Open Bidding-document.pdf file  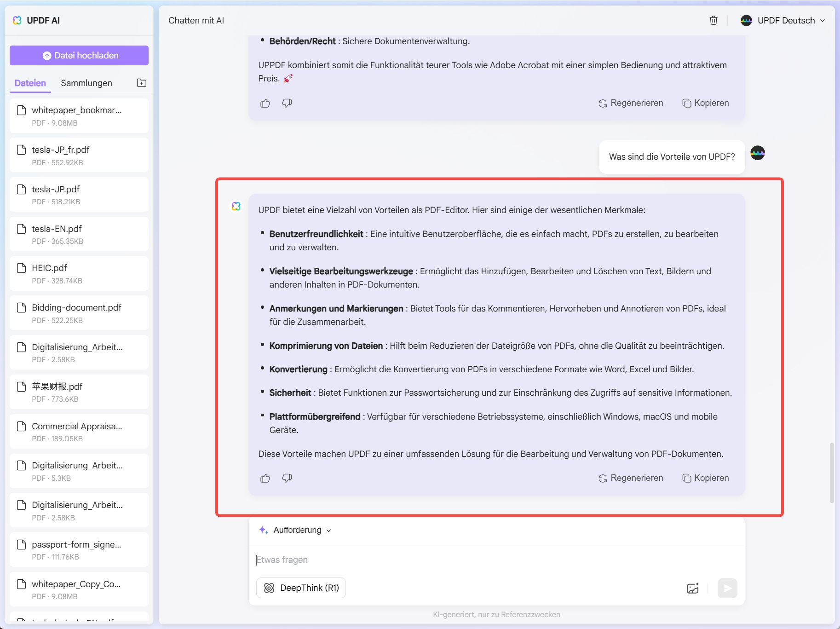click(x=79, y=313)
